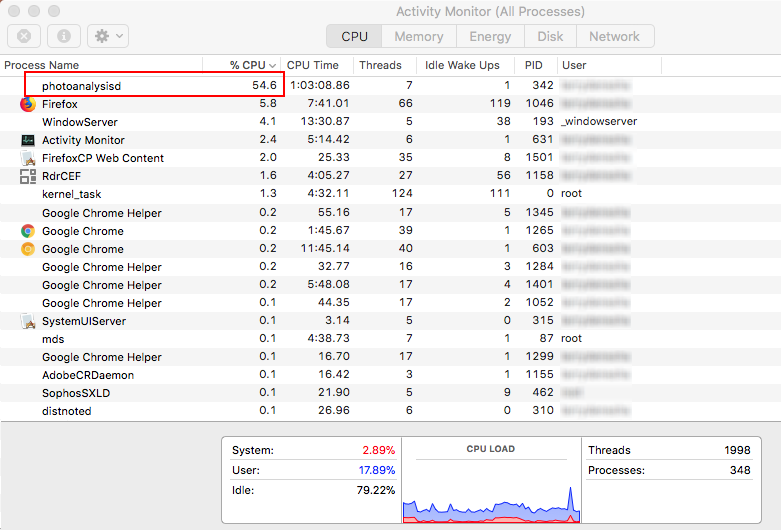The image size is (781, 530).
Task: Click the Google Chrome name, PID 603
Action: [83, 249]
